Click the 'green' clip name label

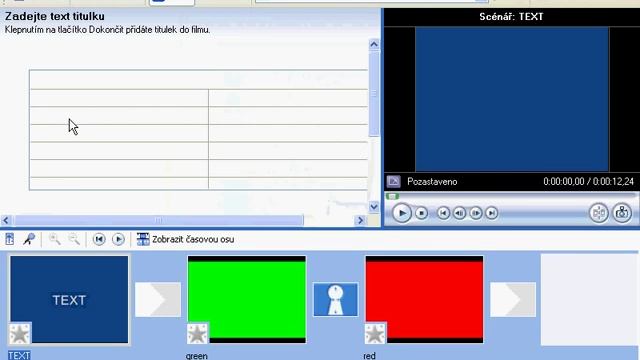197,356
